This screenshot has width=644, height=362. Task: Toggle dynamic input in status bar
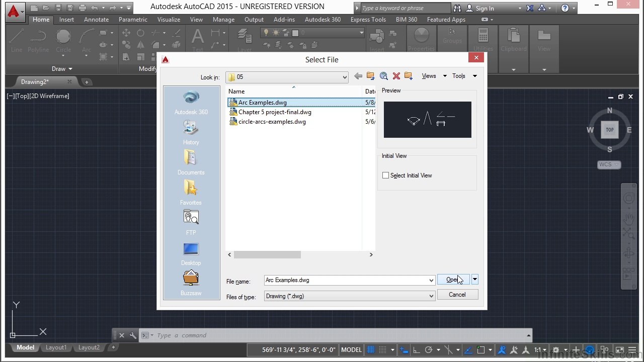(x=404, y=350)
